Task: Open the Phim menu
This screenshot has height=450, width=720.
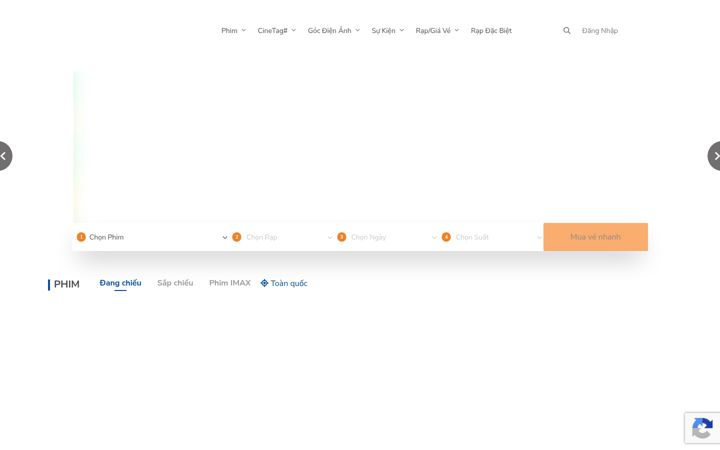Action: click(234, 31)
